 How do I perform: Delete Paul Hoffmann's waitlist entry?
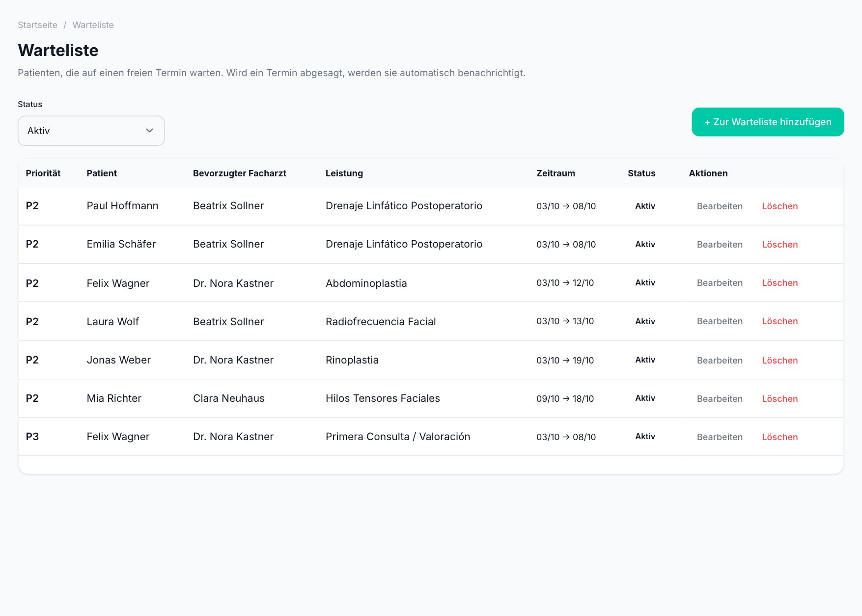[779, 206]
